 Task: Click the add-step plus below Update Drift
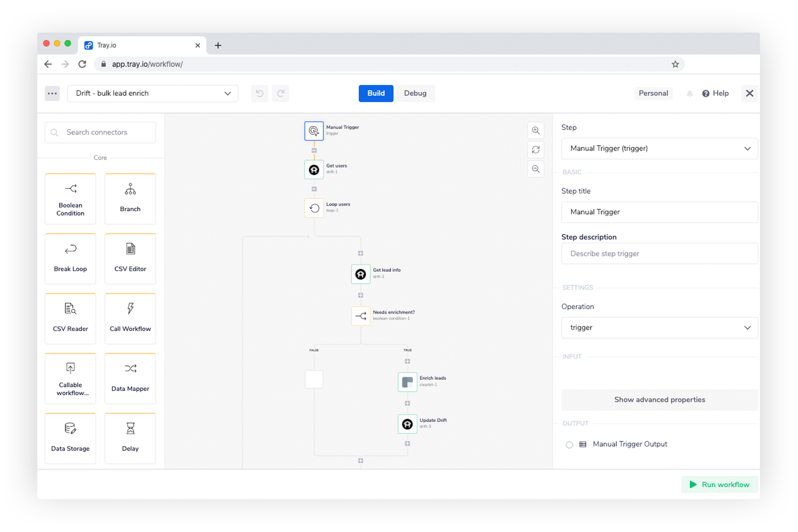[407, 443]
